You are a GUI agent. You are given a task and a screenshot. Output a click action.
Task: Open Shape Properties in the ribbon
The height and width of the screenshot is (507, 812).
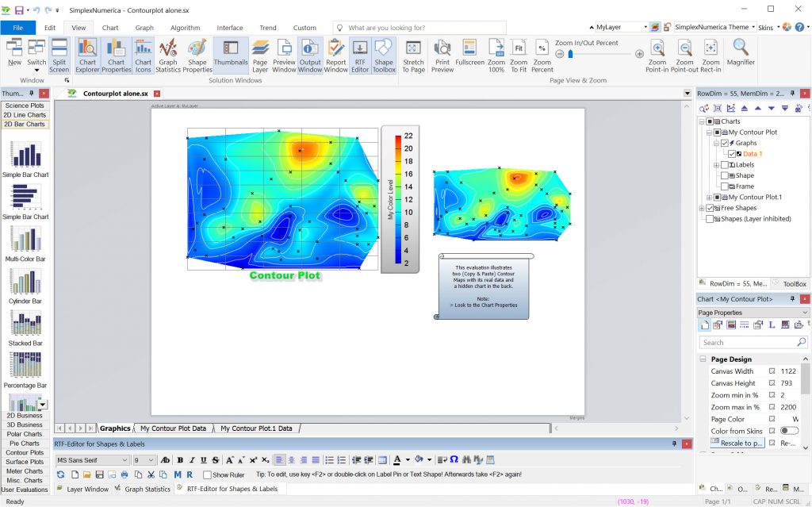click(x=197, y=56)
